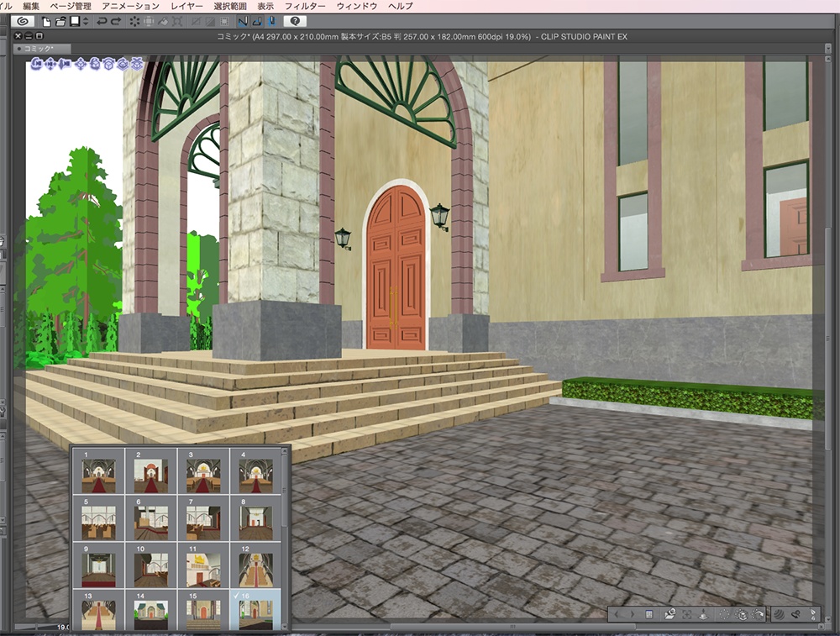Image resolution: width=840 pixels, height=636 pixels.
Task: Click the striped sphere icon in launcher
Action: (779, 614)
